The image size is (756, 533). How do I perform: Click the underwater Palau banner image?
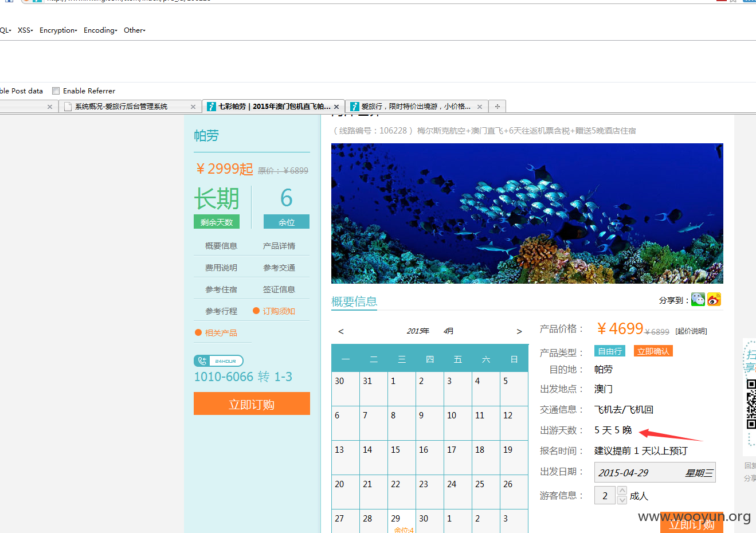coord(527,213)
